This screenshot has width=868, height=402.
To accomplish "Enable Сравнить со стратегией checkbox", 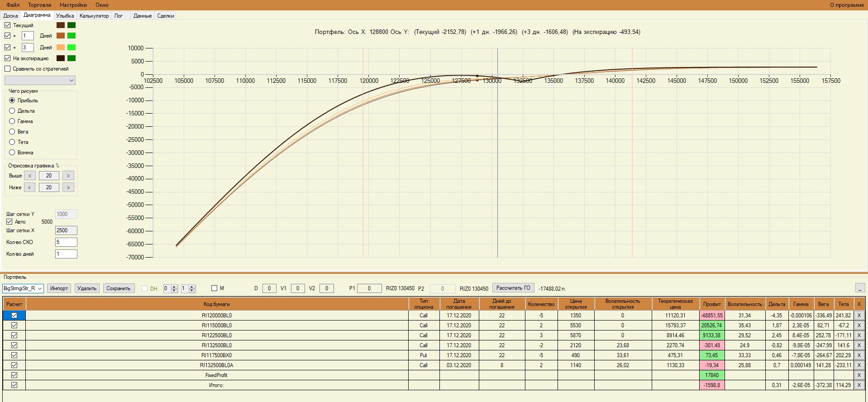I will click(8, 69).
